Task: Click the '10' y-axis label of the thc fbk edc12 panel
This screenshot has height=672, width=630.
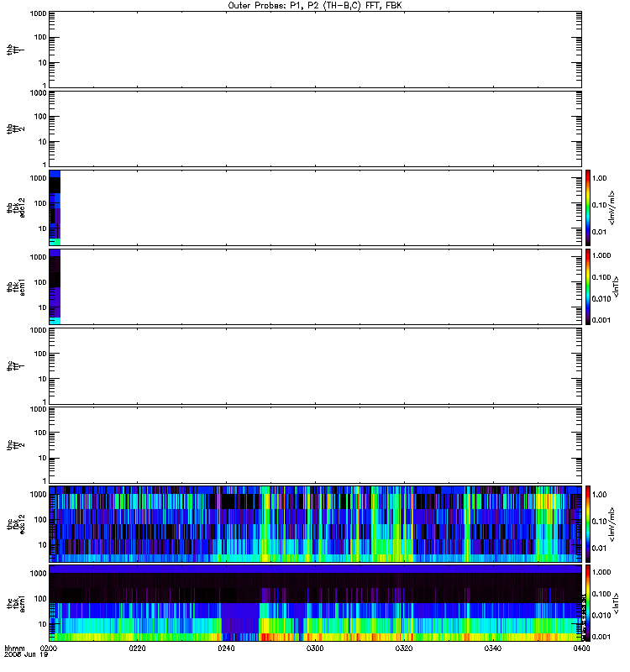Action: (43, 545)
